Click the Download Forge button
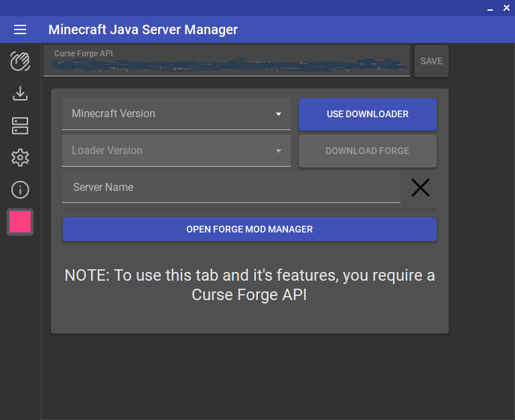The height and width of the screenshot is (420, 515). click(x=368, y=151)
